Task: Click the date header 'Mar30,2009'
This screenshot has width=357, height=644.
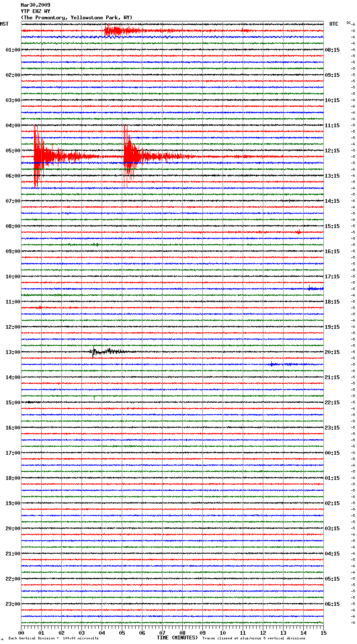Action: tap(35, 5)
